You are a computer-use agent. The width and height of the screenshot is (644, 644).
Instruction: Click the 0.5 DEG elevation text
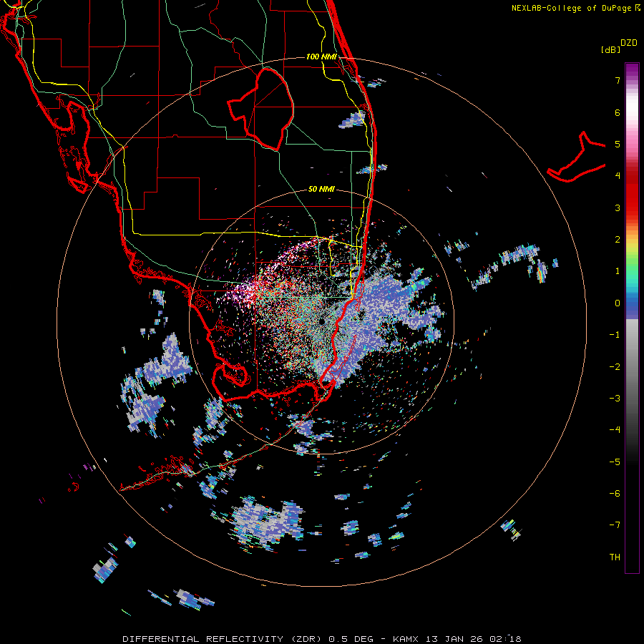pos(351,639)
